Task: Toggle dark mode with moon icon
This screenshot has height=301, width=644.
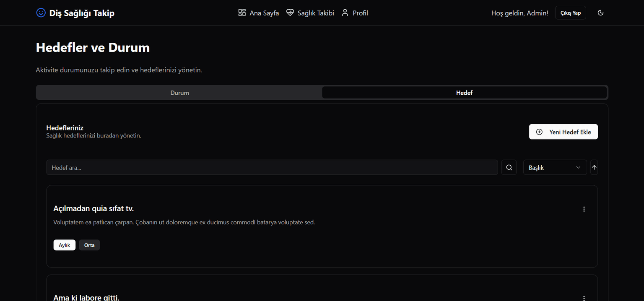Action: pyautogui.click(x=600, y=13)
